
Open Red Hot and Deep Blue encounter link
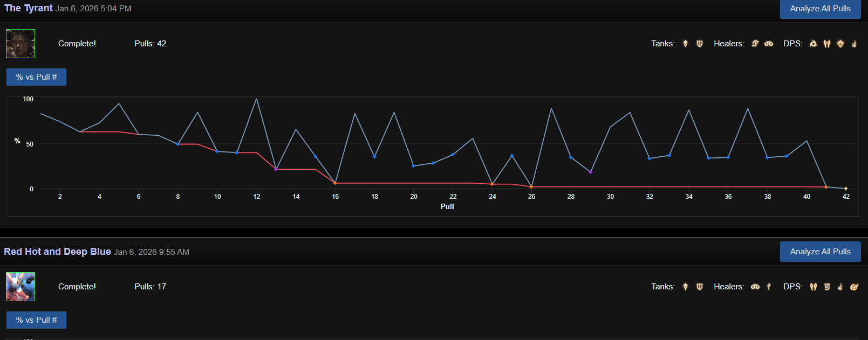pos(57,252)
